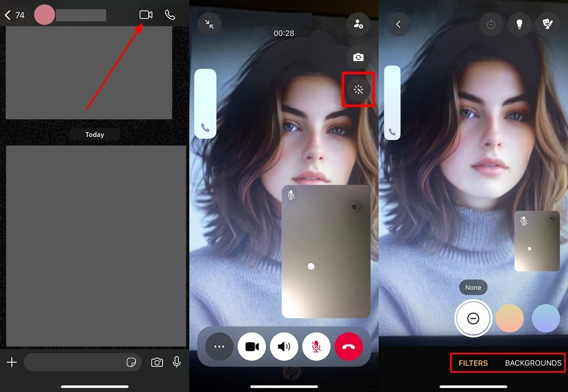Start a video call from chat header

pyautogui.click(x=146, y=15)
